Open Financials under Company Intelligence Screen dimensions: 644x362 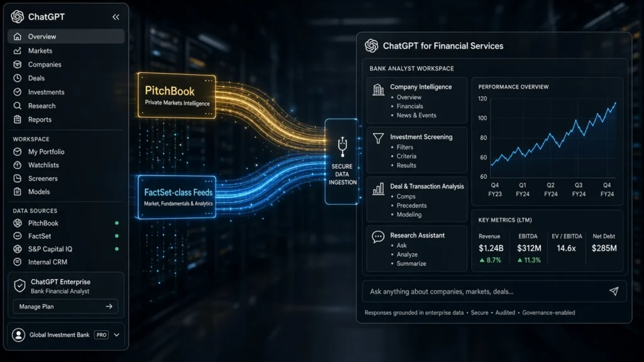(410, 106)
